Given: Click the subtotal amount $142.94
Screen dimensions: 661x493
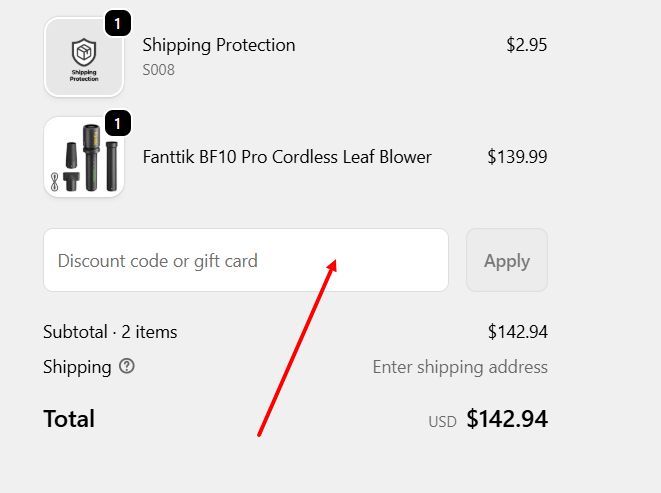Looking at the screenshot, I should click(x=517, y=332).
